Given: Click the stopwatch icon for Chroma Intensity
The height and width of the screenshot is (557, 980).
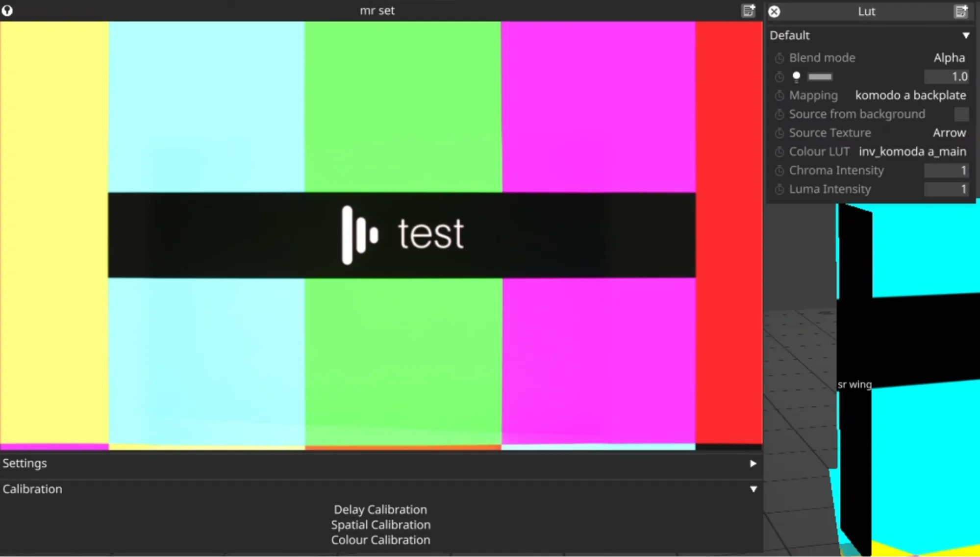Looking at the screenshot, I should pos(779,171).
